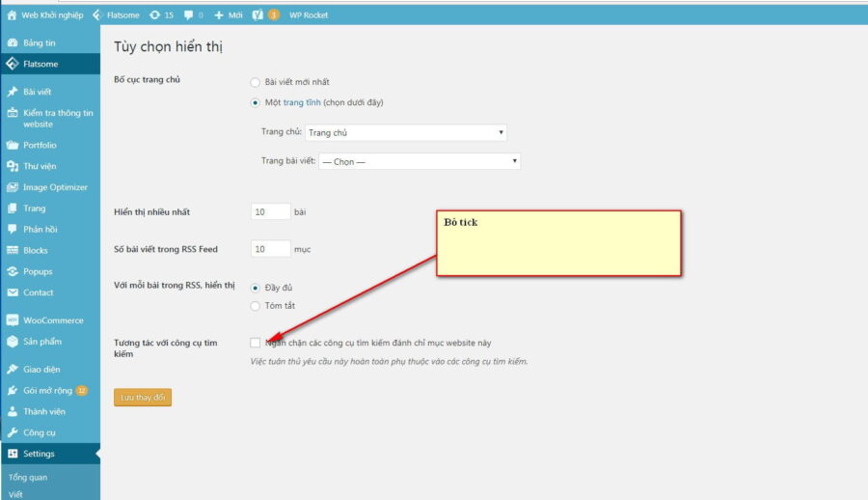Click the Lưu thay đổi button
Viewport: 868px width, 500px height.
[x=143, y=398]
